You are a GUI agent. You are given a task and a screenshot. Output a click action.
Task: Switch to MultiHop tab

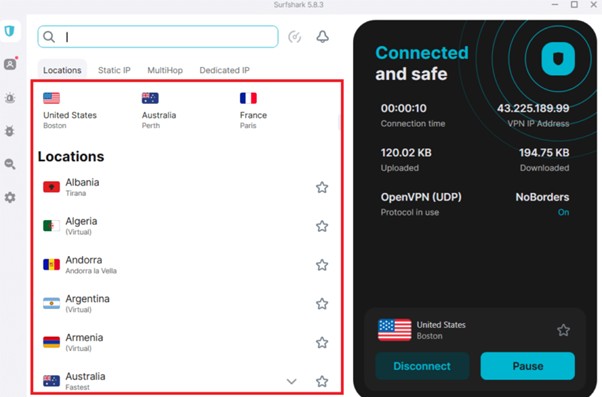tap(165, 70)
